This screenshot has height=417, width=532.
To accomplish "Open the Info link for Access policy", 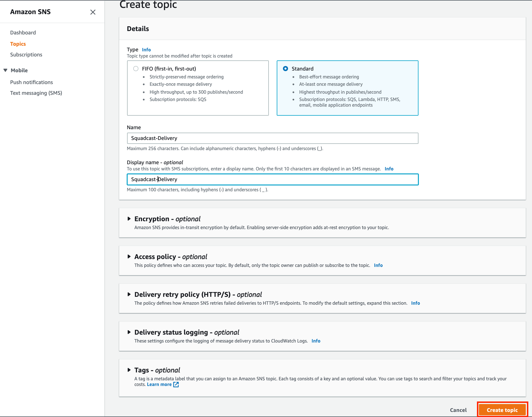I will (378, 265).
